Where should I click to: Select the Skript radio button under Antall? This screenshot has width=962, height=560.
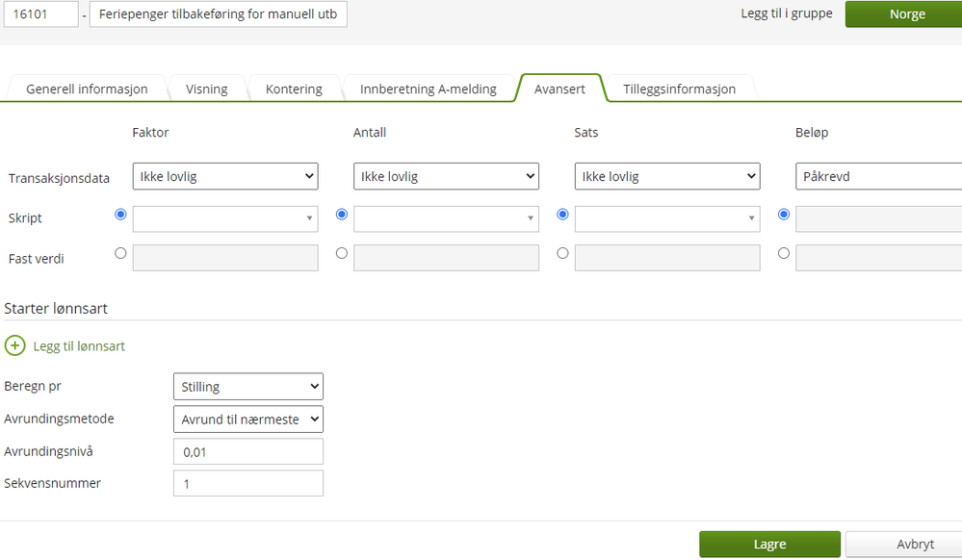342,214
